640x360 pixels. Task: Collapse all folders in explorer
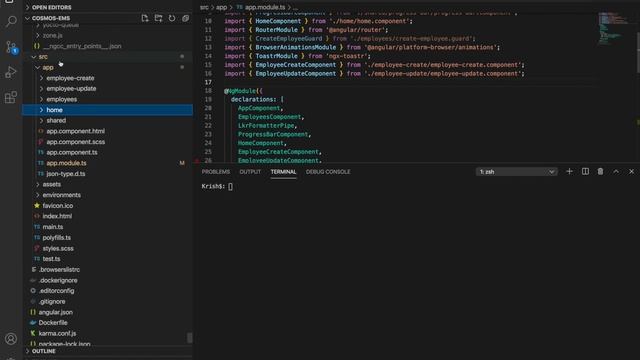tap(185, 18)
